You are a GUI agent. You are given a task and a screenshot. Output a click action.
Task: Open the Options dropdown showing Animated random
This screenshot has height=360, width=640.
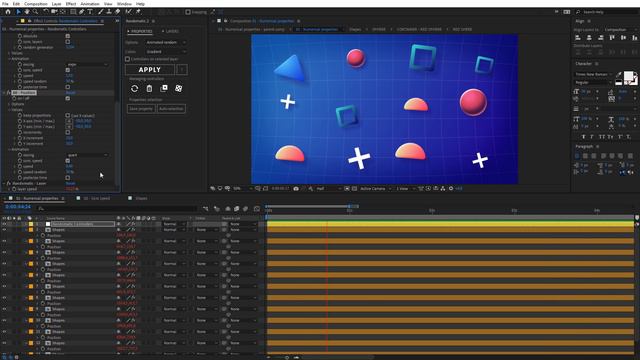[x=166, y=42]
